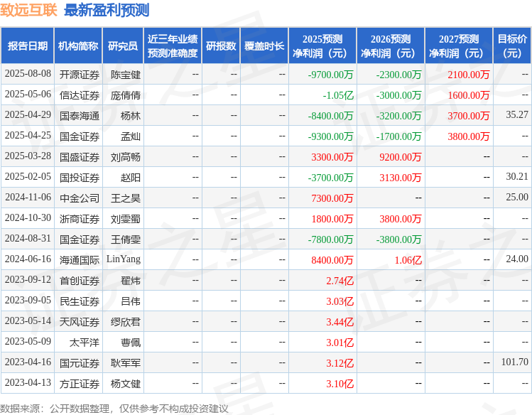Select the 研报数 column header

tap(221, 45)
